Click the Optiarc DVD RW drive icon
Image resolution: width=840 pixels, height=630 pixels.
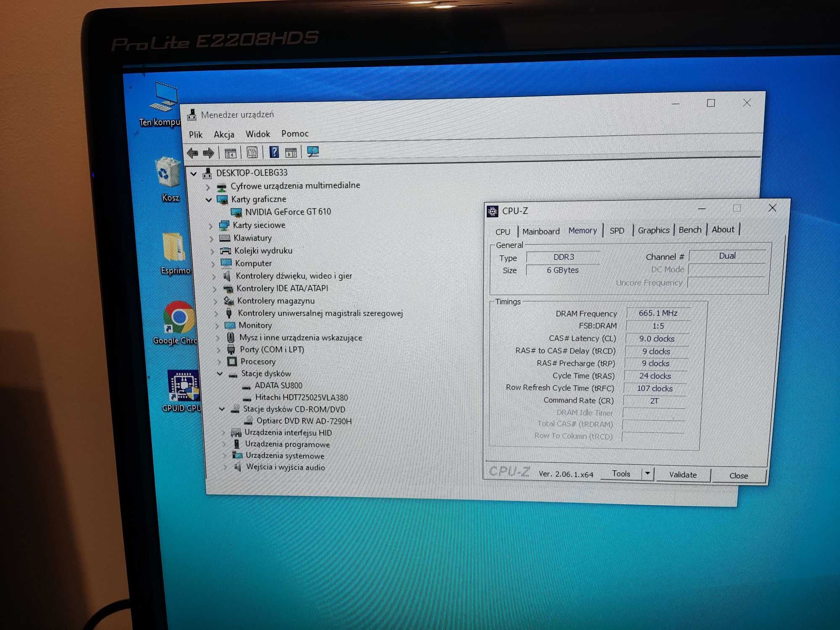pyautogui.click(x=249, y=420)
